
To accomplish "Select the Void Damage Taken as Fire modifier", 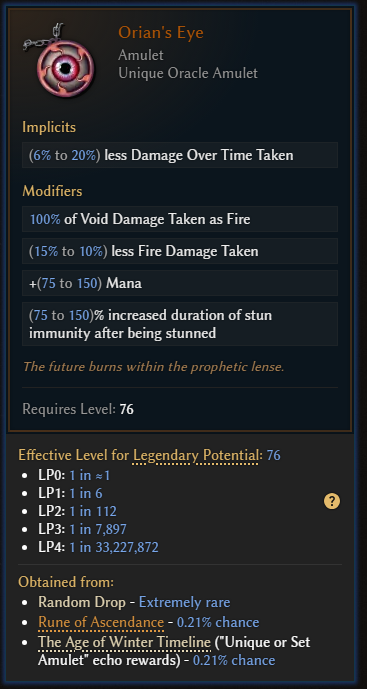I will [180, 219].
